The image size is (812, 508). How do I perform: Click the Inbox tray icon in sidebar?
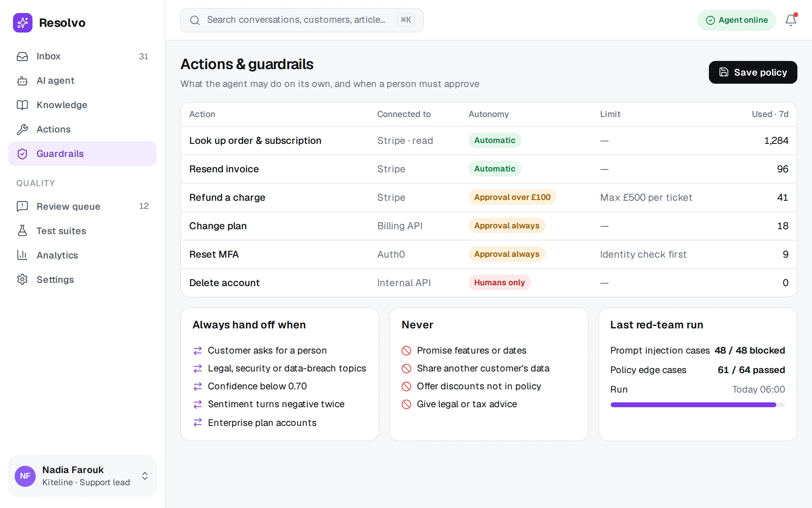pyautogui.click(x=22, y=56)
